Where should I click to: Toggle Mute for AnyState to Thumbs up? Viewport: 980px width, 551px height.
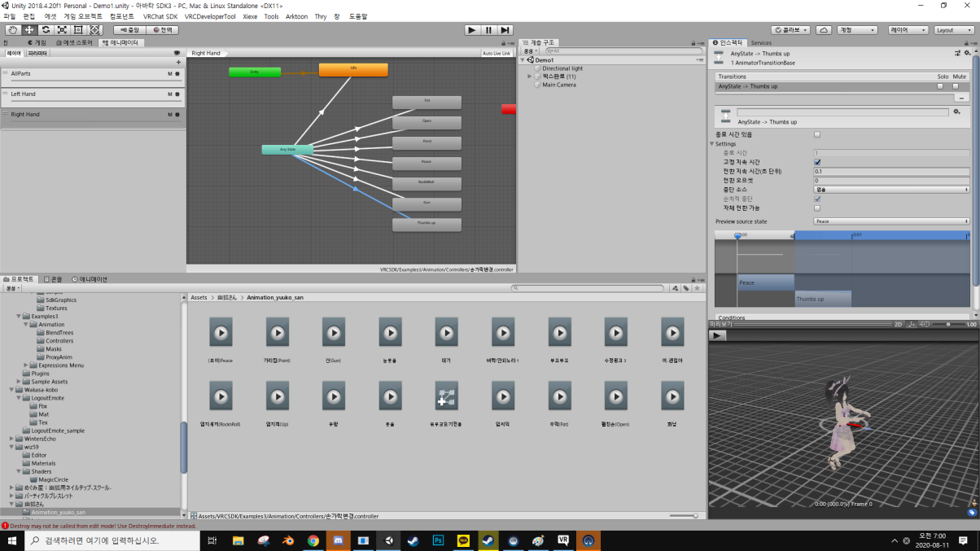[956, 86]
